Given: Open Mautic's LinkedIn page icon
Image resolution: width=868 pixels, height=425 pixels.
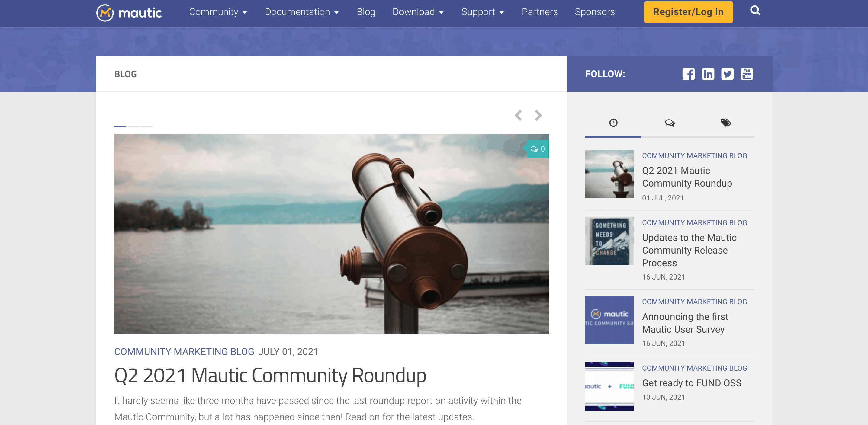Looking at the screenshot, I should pos(708,74).
